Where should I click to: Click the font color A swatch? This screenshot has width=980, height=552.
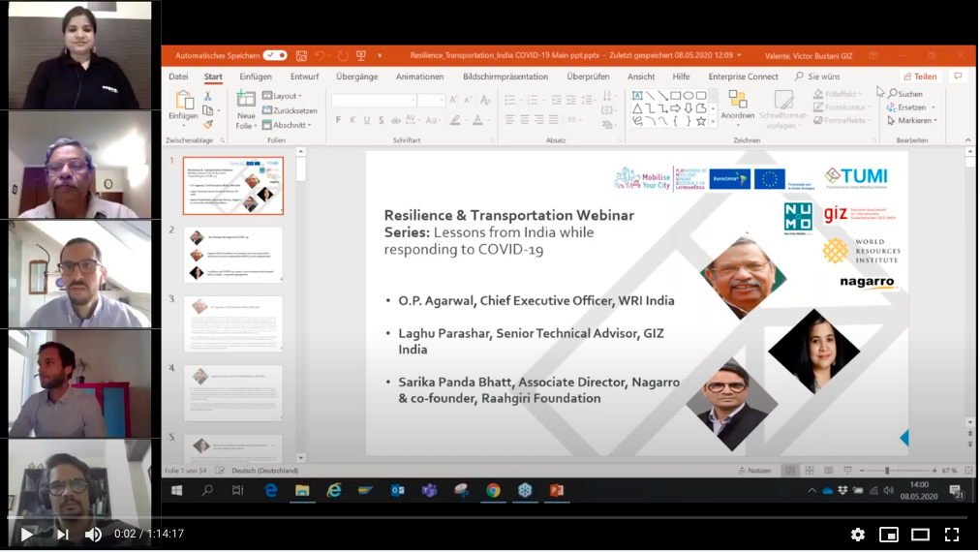click(x=477, y=120)
